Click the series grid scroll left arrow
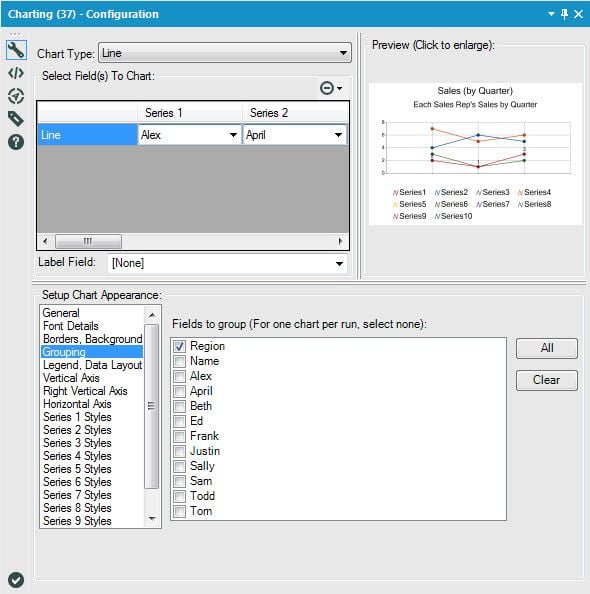Screen dimensions: 590x594 coord(45,241)
